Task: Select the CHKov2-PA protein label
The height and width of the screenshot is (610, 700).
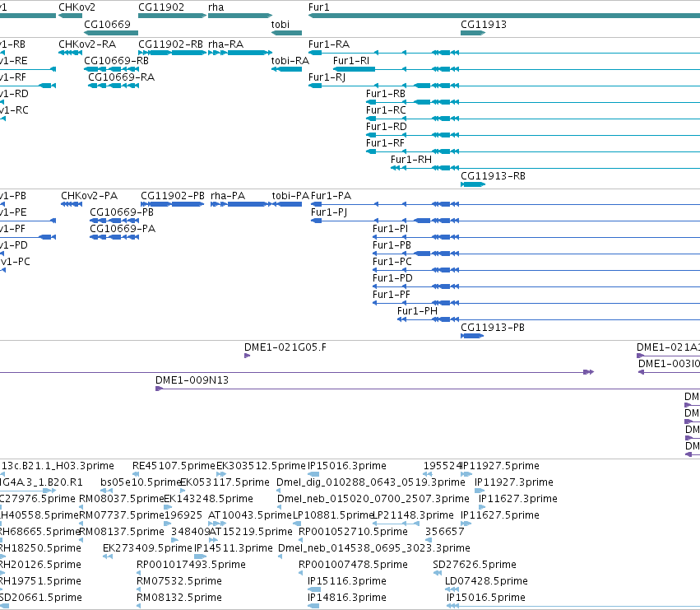Action: (90, 196)
